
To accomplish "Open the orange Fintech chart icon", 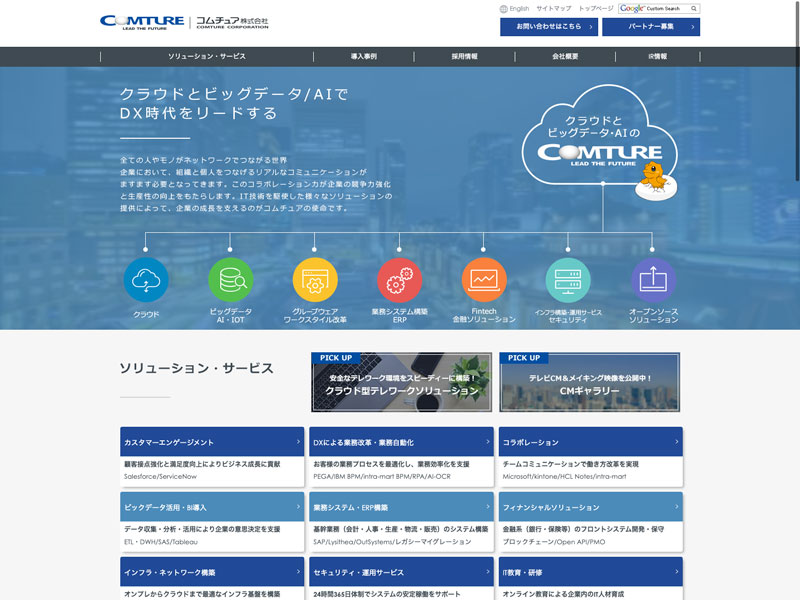I will tap(484, 280).
